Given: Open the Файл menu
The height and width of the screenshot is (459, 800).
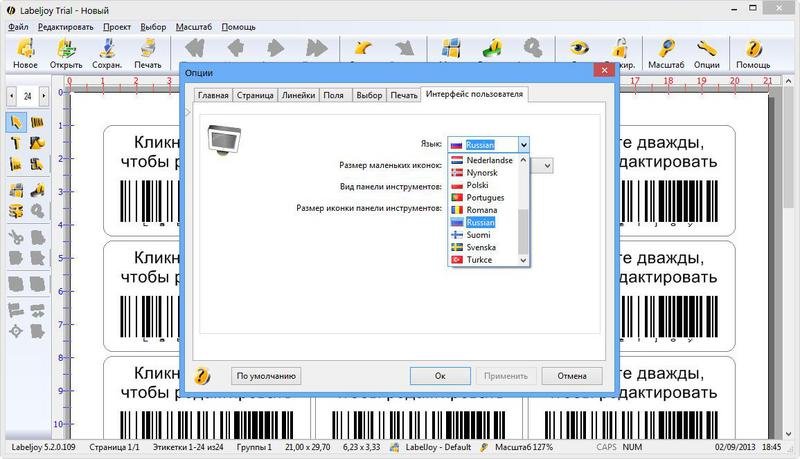Looking at the screenshot, I should (18, 27).
